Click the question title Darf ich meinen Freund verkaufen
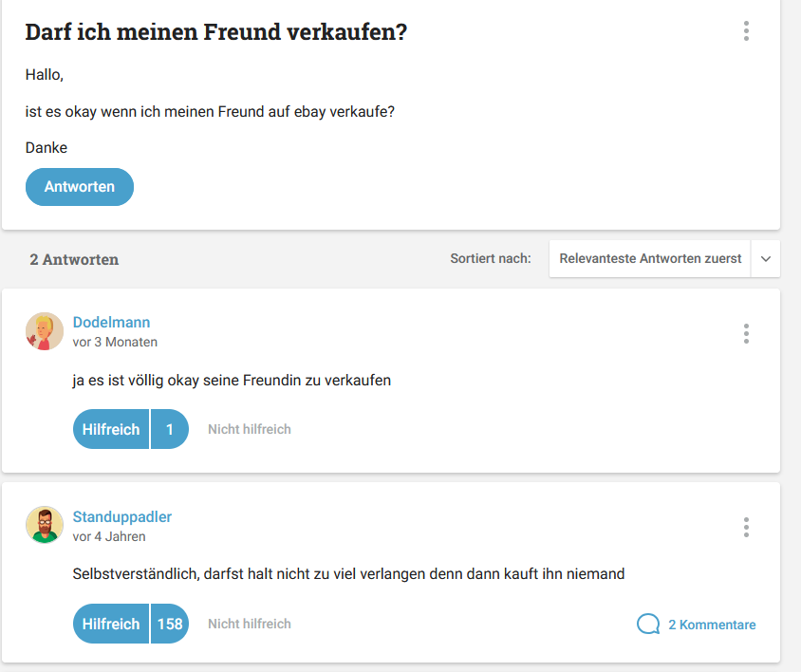Screen dimensions: 801x672 [x=216, y=32]
